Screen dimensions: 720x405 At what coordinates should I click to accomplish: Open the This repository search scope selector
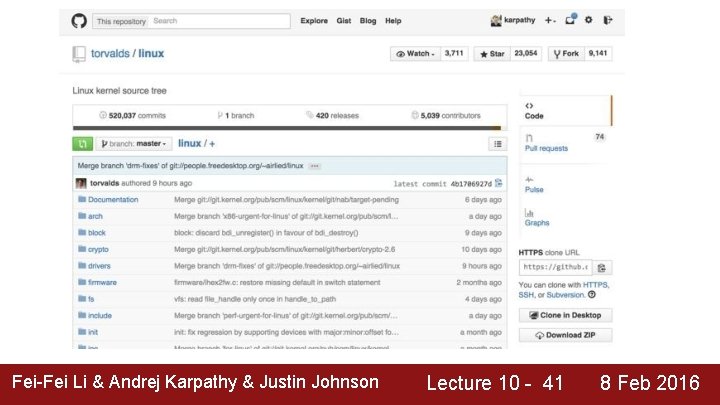(x=121, y=21)
